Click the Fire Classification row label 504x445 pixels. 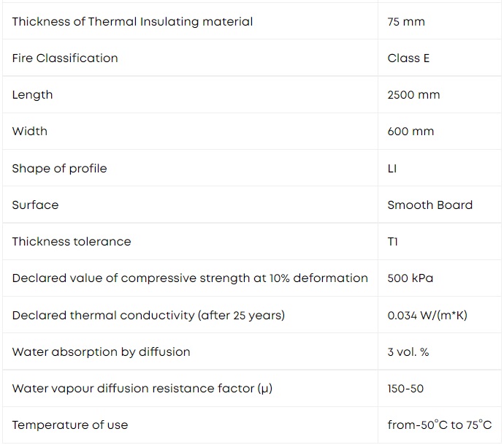coord(65,58)
